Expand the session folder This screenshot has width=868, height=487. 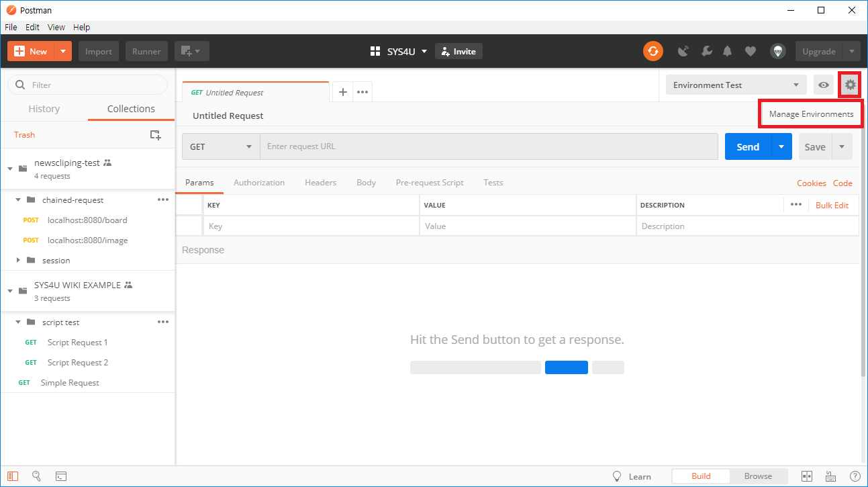coord(18,260)
